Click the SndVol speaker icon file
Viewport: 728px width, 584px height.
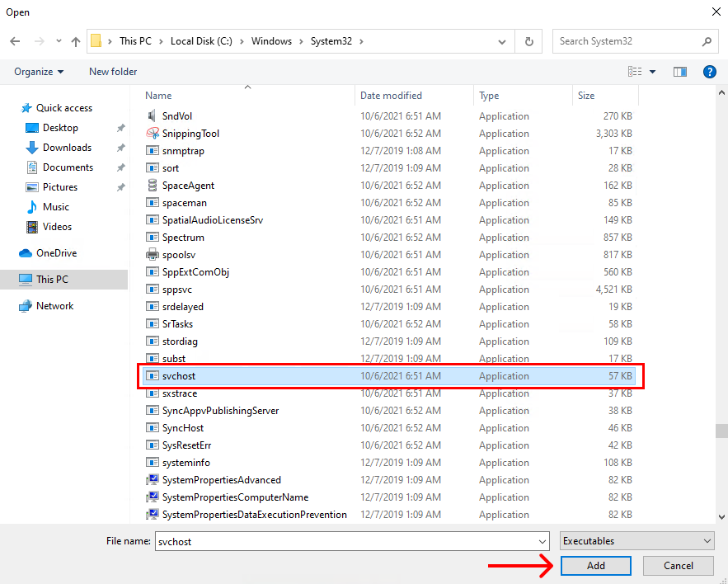pyautogui.click(x=153, y=116)
